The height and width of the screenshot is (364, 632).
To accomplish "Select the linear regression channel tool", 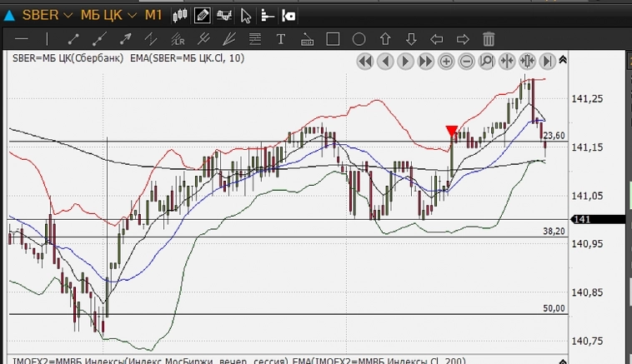I will click(178, 39).
